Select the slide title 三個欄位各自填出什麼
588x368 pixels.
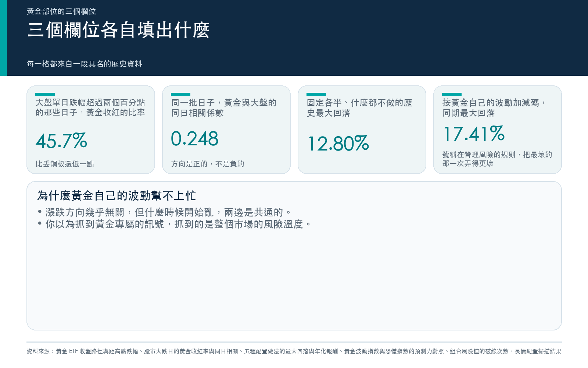pyautogui.click(x=118, y=30)
